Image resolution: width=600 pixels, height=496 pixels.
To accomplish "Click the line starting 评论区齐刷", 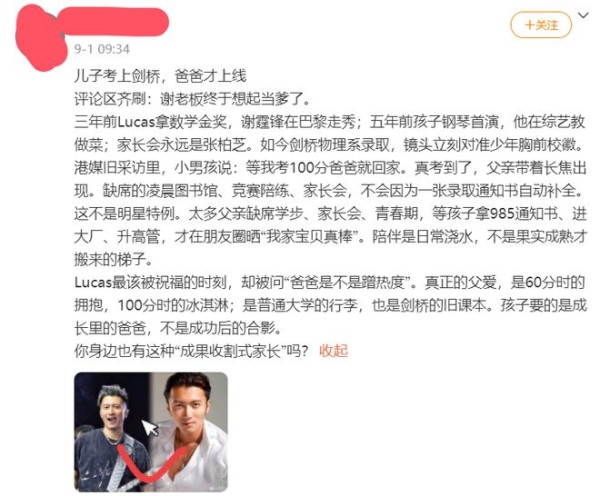I will [192, 99].
